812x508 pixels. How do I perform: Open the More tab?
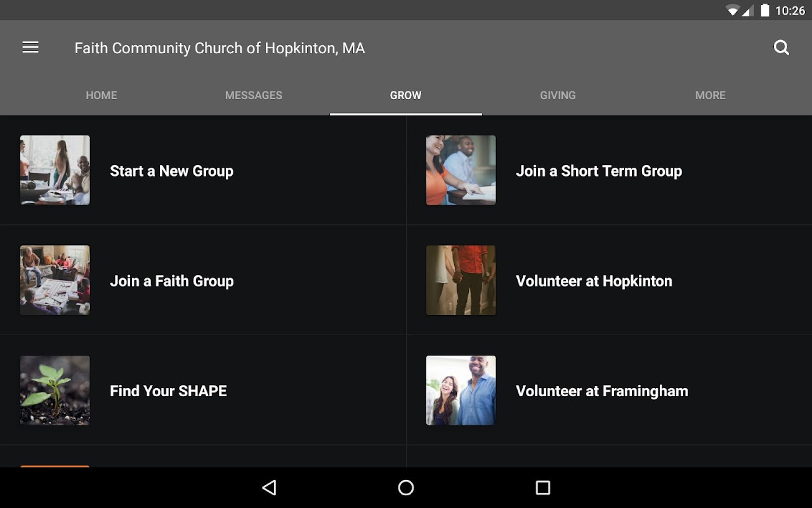point(710,95)
